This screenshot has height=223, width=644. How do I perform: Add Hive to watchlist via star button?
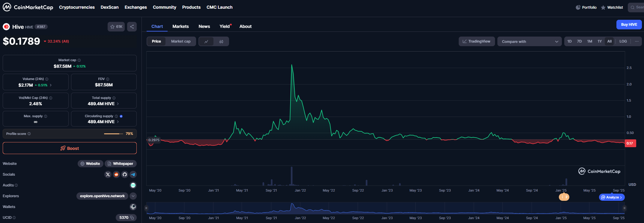coord(116,27)
